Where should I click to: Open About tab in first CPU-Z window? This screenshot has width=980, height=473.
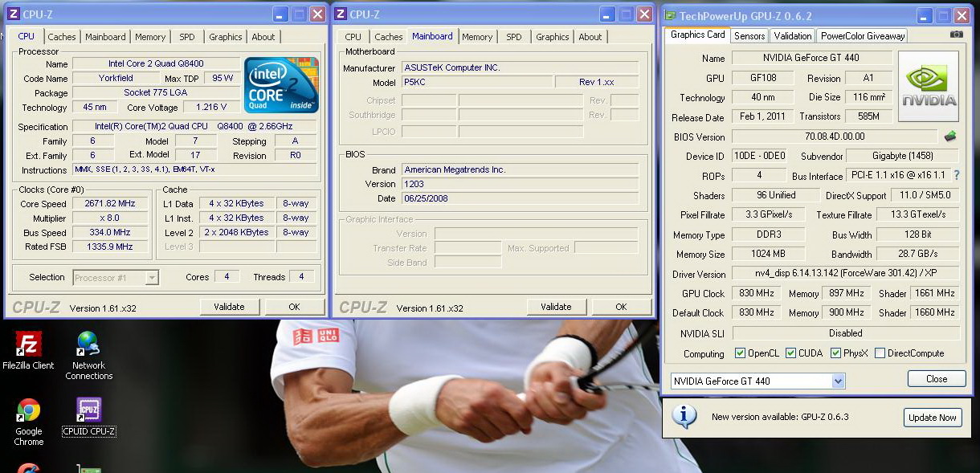[263, 37]
